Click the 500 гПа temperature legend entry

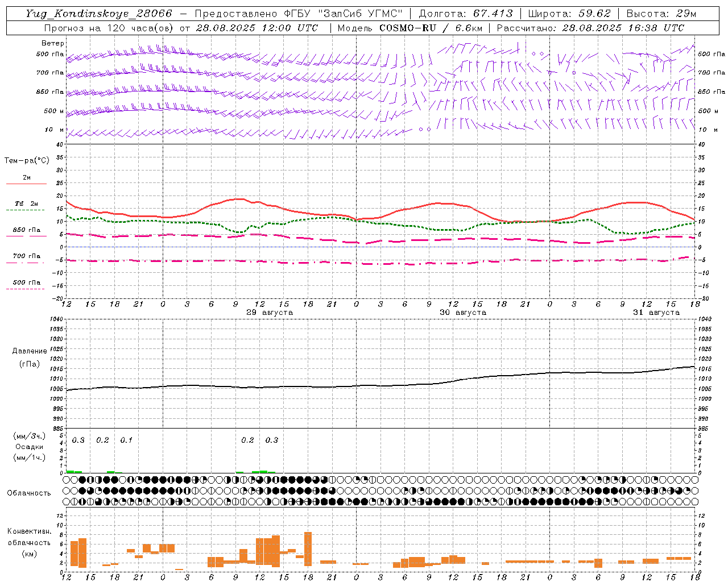(x=27, y=282)
